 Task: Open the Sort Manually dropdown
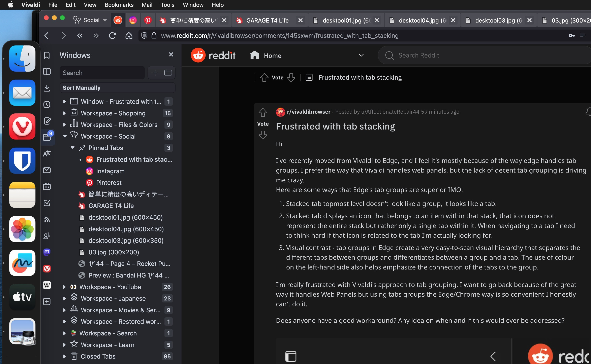[117, 88]
